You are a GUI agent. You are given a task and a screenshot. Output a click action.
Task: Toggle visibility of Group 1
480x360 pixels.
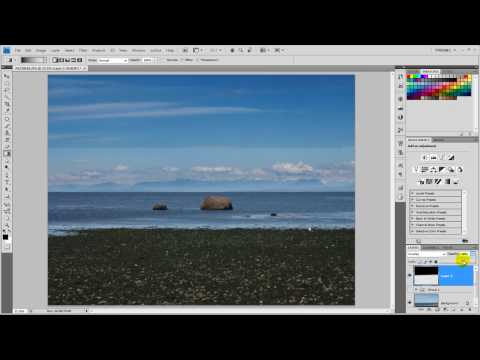410,290
